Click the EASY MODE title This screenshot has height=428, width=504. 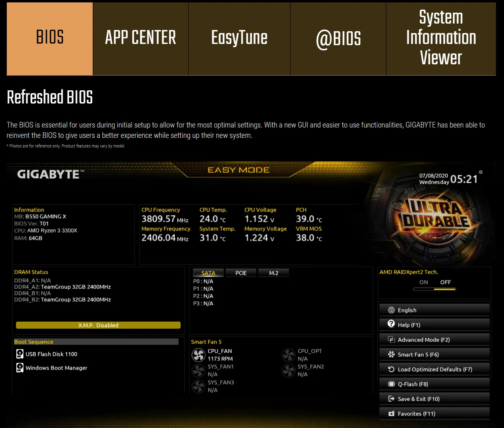coord(239,170)
